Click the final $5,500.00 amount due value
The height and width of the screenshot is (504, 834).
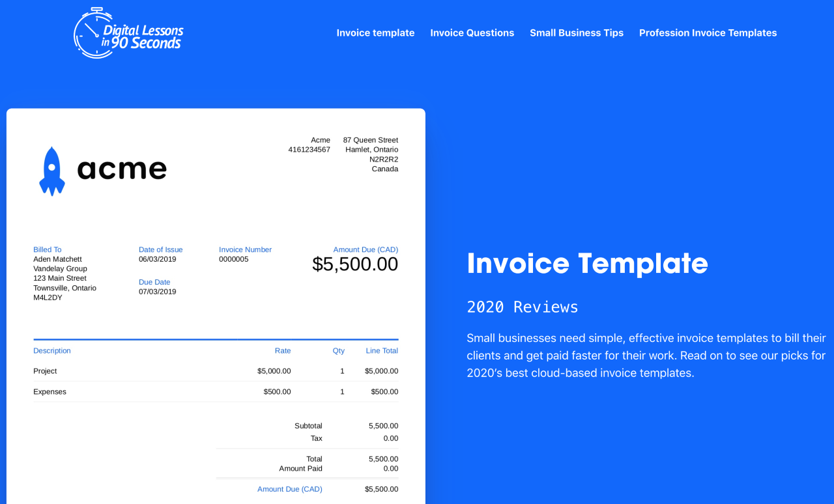tap(382, 489)
